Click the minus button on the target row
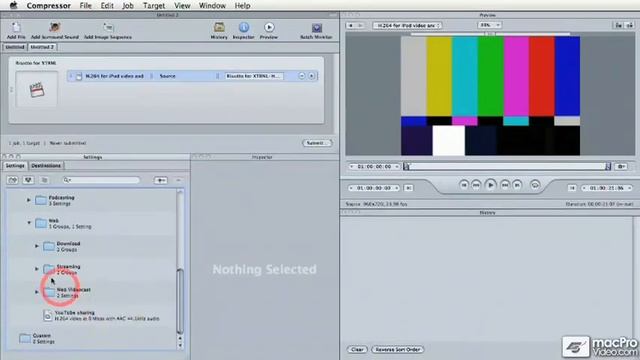 tap(302, 76)
